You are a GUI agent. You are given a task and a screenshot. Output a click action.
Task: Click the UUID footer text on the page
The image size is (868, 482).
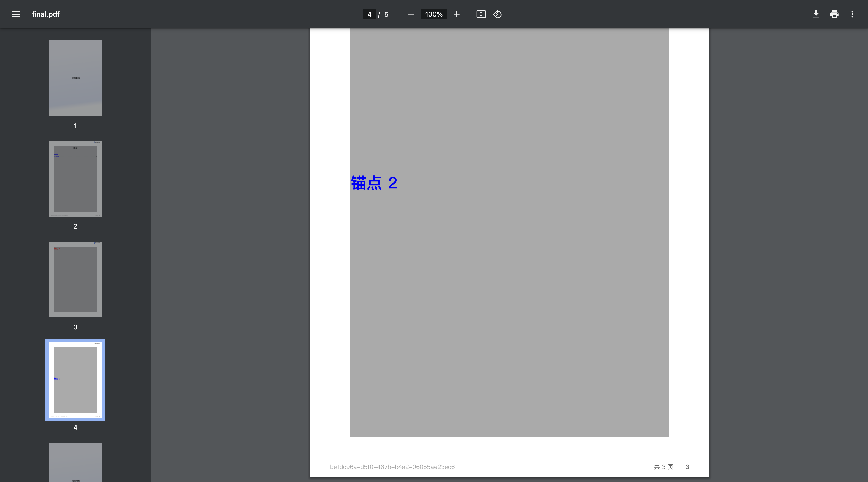(x=392, y=467)
